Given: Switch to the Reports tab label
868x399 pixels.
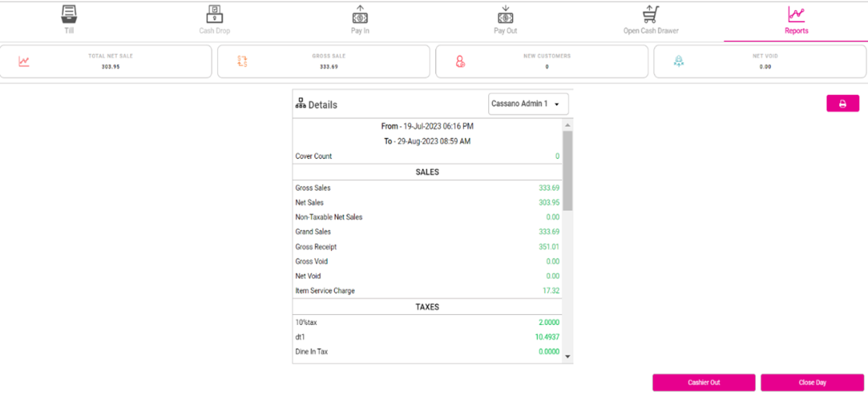Looking at the screenshot, I should [796, 31].
